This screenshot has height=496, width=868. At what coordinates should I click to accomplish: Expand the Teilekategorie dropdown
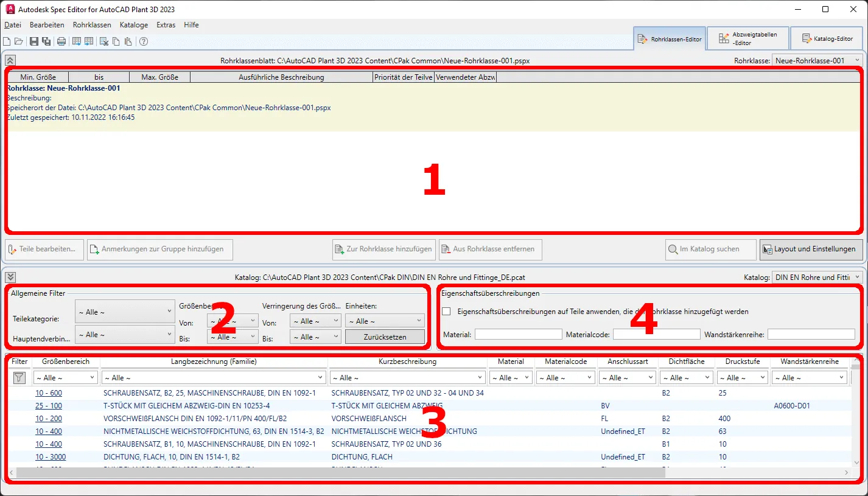pyautogui.click(x=125, y=312)
